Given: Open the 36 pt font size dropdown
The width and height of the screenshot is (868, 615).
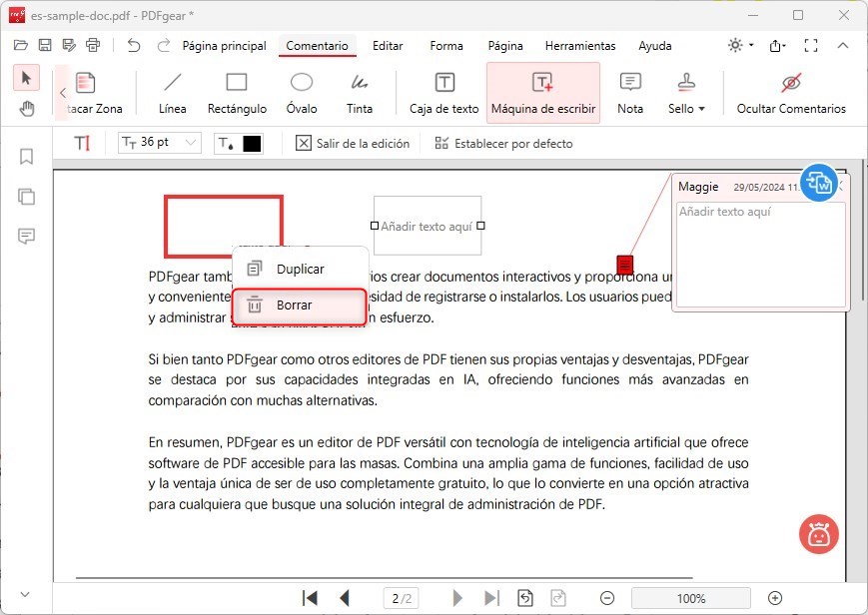Looking at the screenshot, I should pyautogui.click(x=160, y=143).
